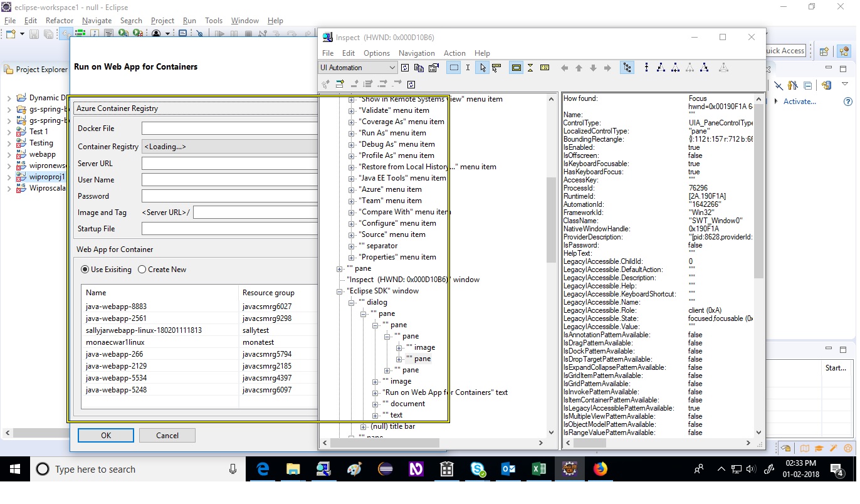The height and width of the screenshot is (504, 860).
Task: Select the "Use Exisiting" radio button
Action: click(83, 269)
